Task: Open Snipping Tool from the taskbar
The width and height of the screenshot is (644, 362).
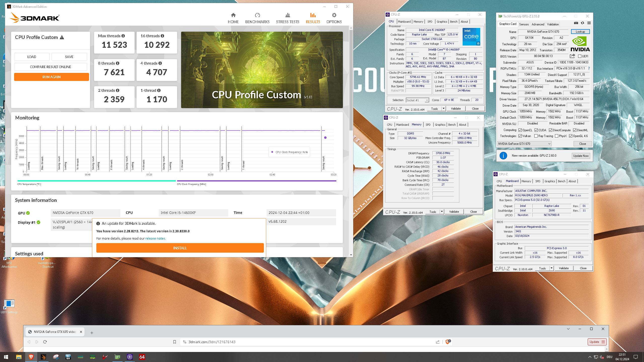Action: [56, 357]
